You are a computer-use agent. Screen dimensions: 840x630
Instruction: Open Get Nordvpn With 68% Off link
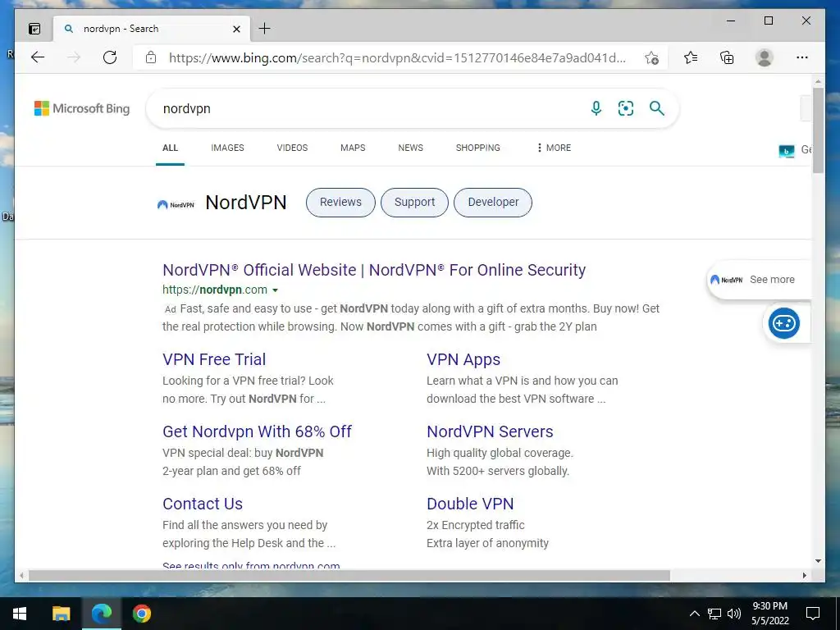(x=257, y=431)
